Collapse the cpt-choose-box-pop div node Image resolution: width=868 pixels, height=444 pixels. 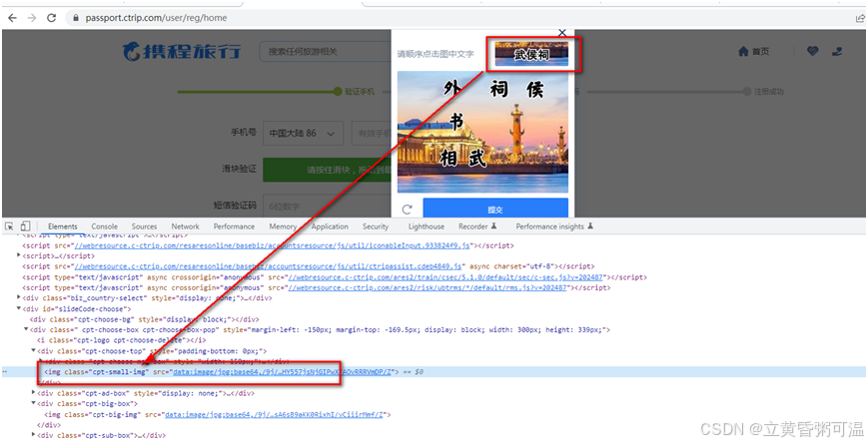[26, 329]
